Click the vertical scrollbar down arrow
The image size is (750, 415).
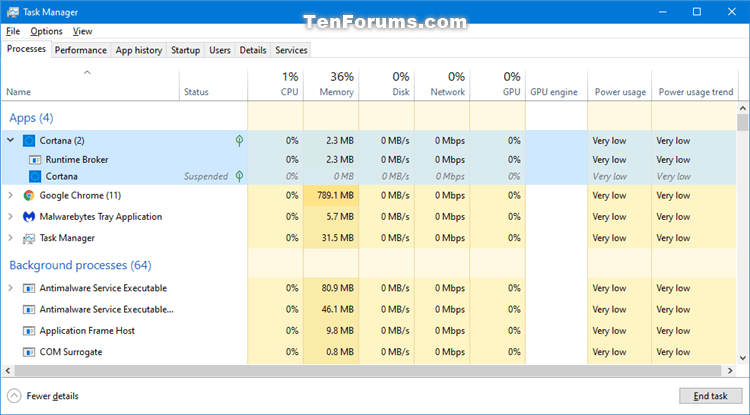pos(743,358)
